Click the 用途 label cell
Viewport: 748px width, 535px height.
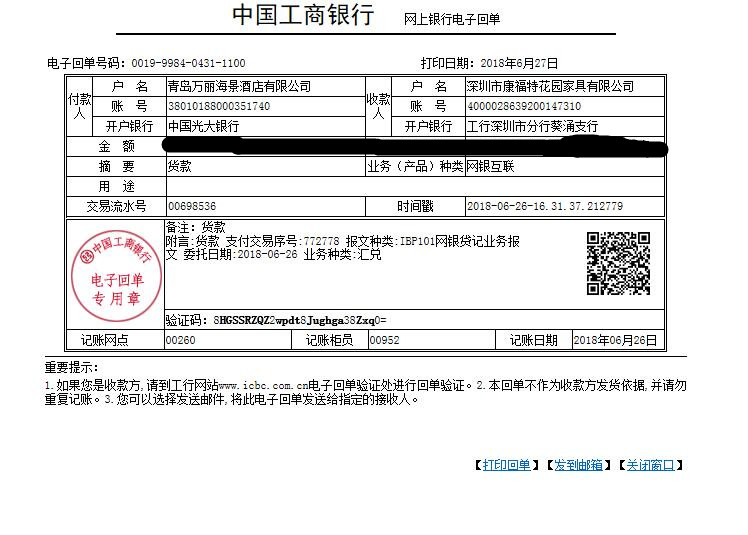coord(116,186)
